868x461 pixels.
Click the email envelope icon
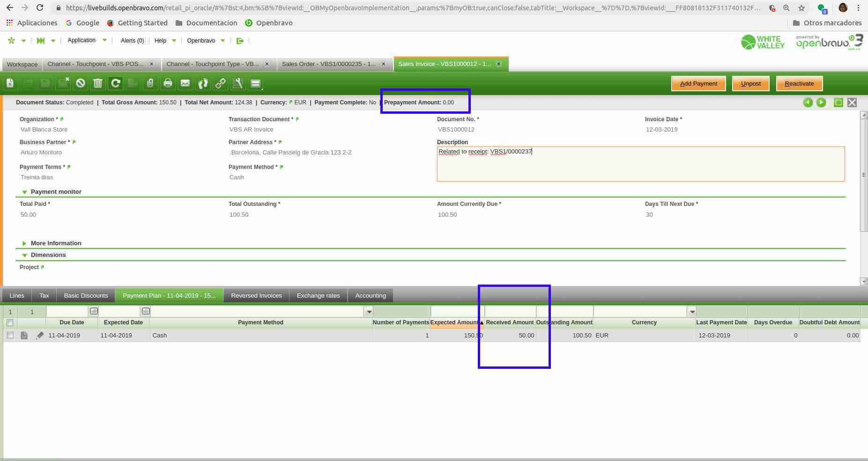[185, 83]
